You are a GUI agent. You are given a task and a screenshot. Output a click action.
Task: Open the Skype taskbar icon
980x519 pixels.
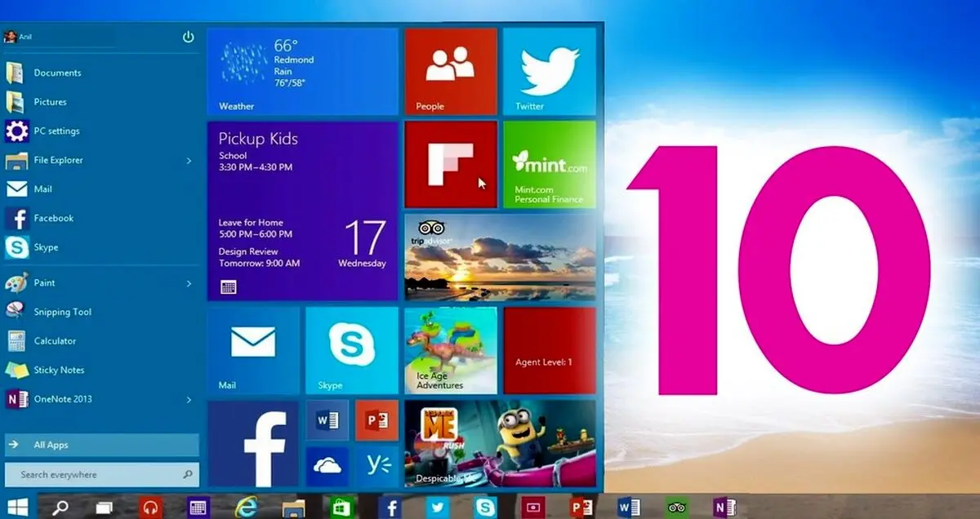click(x=485, y=507)
